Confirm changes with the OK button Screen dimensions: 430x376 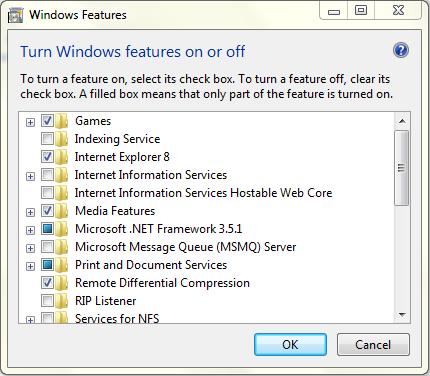click(290, 345)
